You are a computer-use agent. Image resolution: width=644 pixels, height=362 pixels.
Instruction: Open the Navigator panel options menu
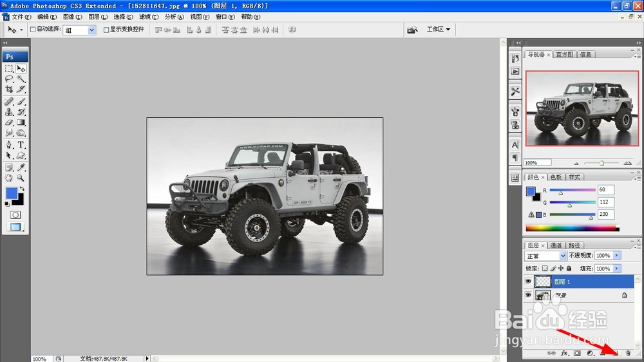pyautogui.click(x=638, y=56)
